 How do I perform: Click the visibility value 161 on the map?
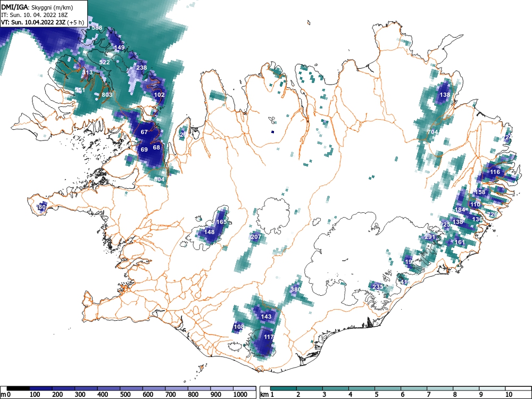(460, 242)
